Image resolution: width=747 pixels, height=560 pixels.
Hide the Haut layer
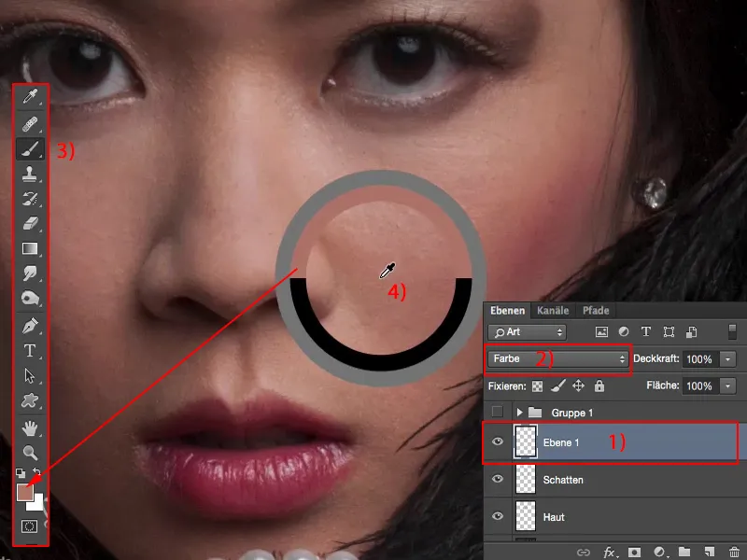point(498,516)
